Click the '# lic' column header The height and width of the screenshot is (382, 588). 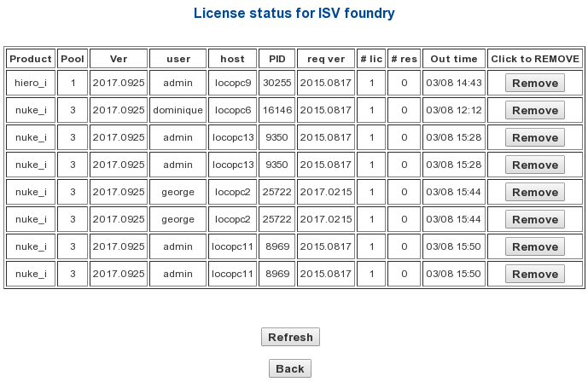point(371,59)
